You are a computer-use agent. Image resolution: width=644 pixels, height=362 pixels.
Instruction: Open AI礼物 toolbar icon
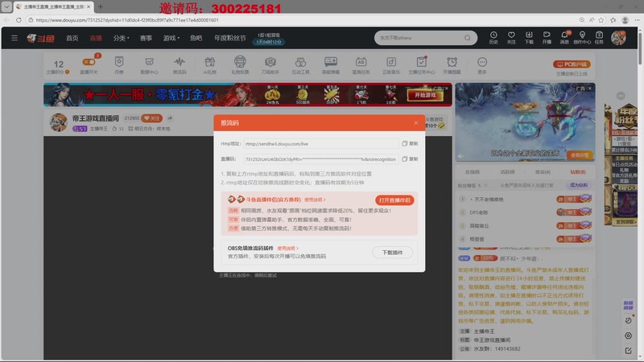(x=210, y=65)
